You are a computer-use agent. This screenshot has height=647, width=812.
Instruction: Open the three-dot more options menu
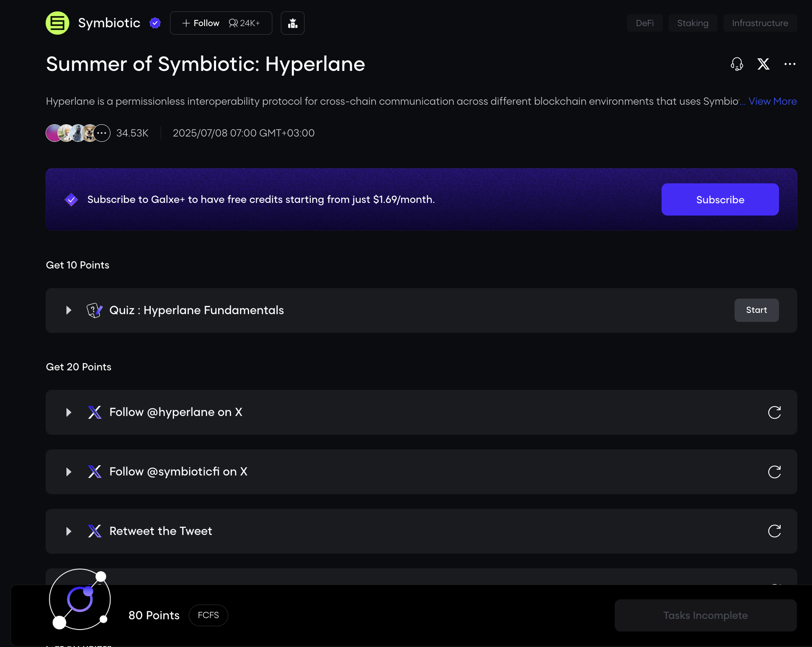pyautogui.click(x=790, y=64)
